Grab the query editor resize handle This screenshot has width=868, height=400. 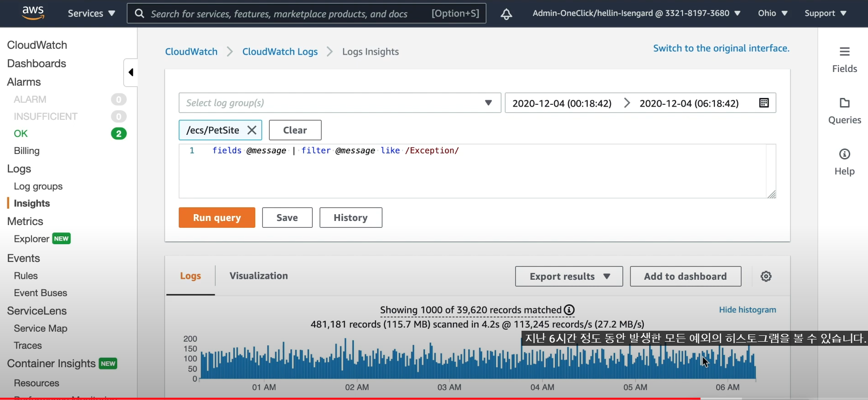771,195
